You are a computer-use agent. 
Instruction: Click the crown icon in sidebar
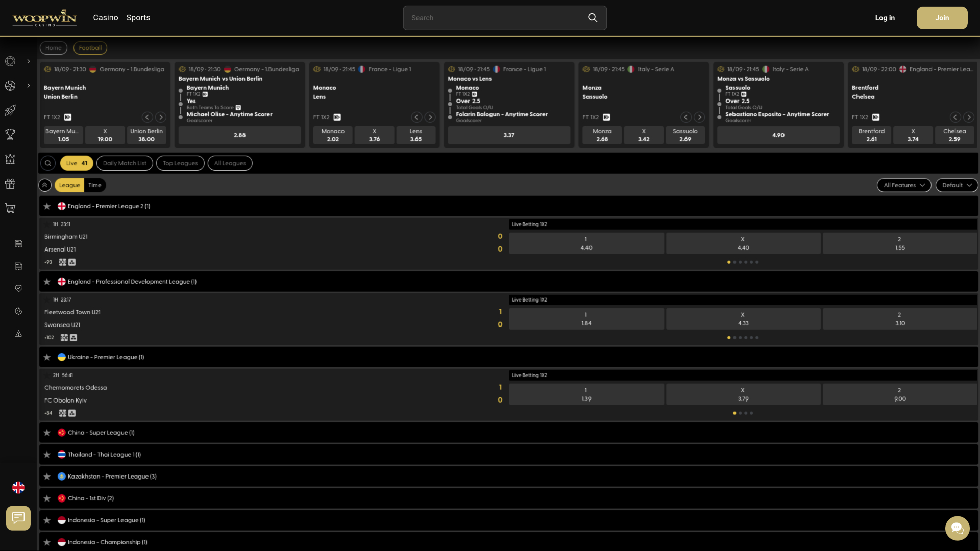click(10, 159)
